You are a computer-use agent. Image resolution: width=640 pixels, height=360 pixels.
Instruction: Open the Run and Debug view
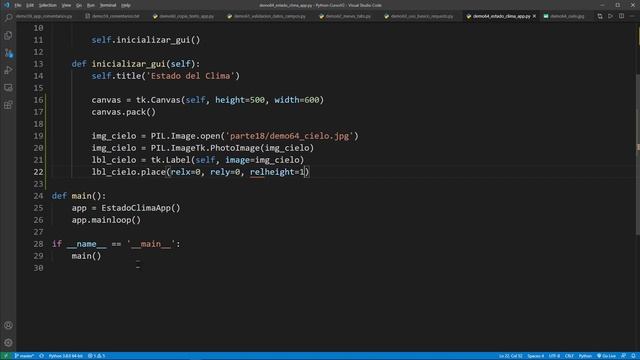coord(8,70)
